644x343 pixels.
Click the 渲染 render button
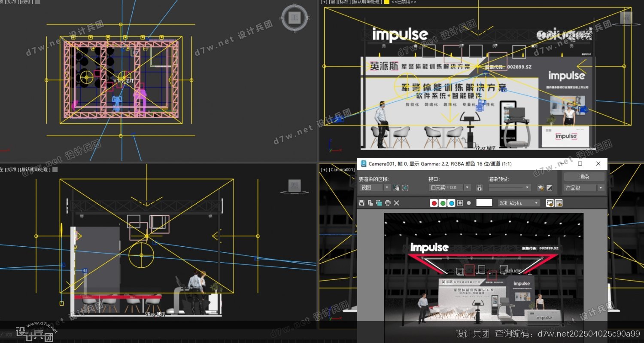coord(584,177)
